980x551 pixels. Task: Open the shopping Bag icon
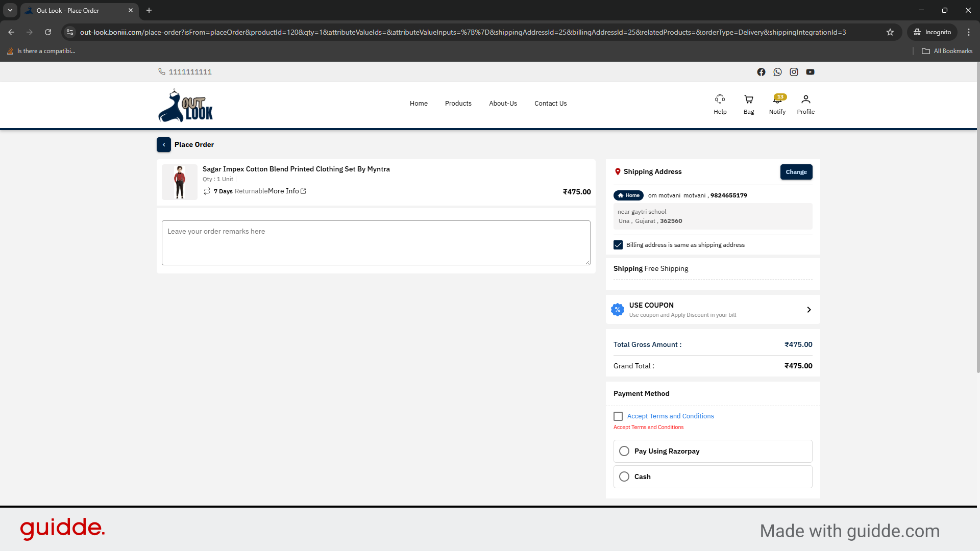[x=748, y=104]
